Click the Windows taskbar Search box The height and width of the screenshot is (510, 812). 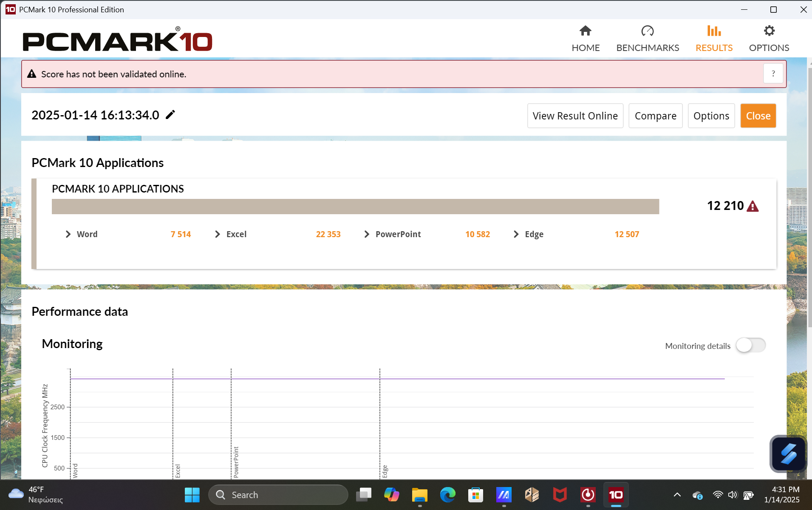278,495
